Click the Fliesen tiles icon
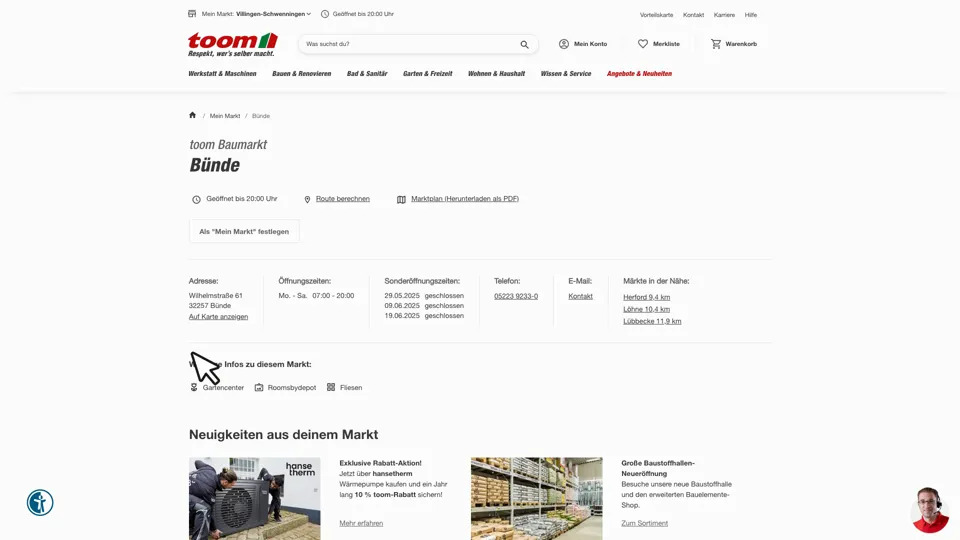960x540 pixels. pos(331,388)
